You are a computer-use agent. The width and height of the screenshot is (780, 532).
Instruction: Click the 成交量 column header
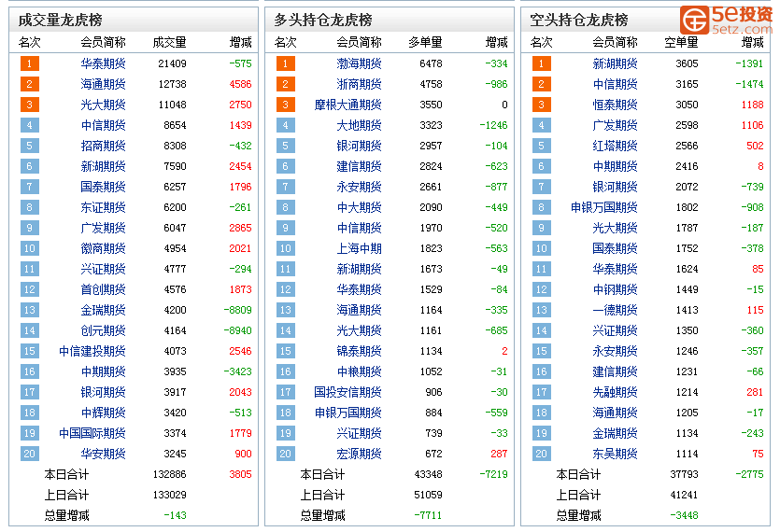170,42
